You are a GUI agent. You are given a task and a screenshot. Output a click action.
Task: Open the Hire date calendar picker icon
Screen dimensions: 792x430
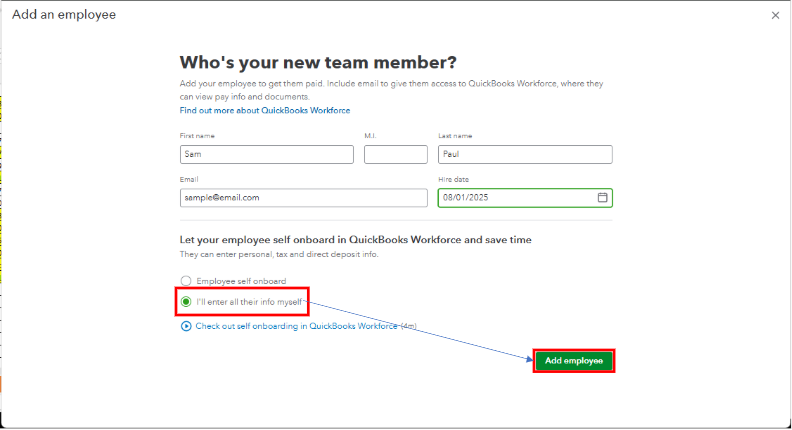click(x=602, y=198)
